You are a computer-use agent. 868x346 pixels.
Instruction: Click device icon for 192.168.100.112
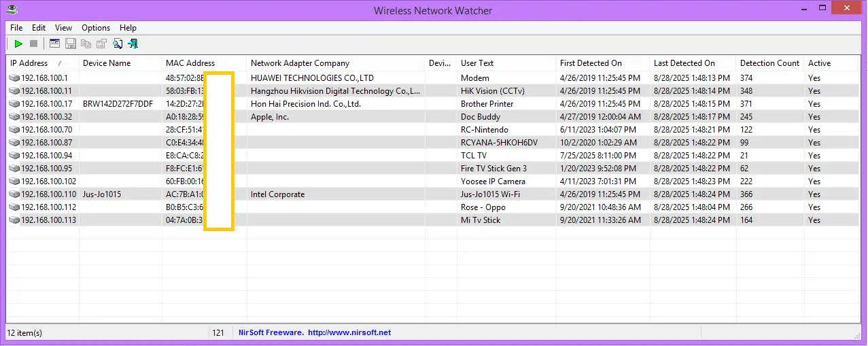[14, 207]
